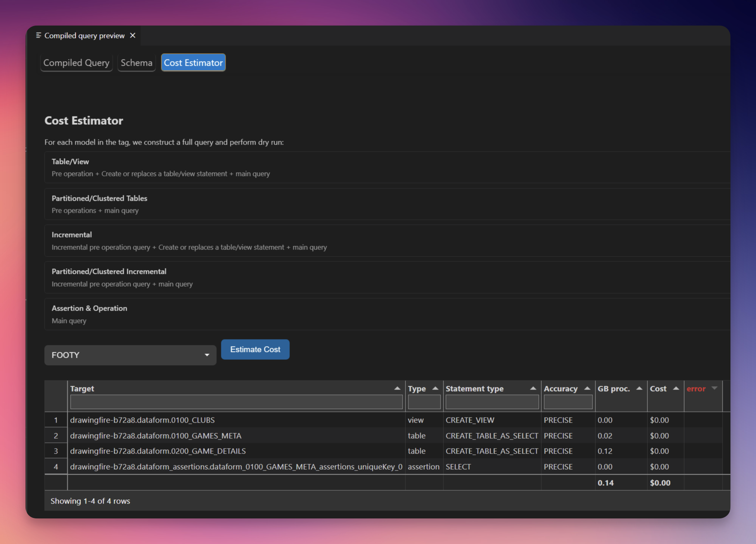Sort the Cost column using the arrow icon
Viewport: 756px width, 544px height.
(x=676, y=388)
